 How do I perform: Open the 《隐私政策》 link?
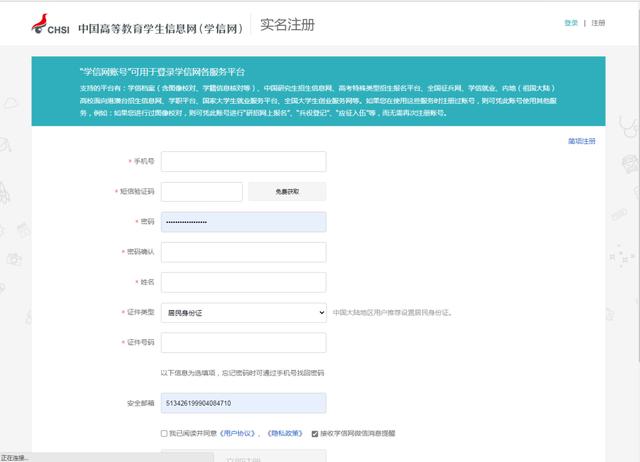click(x=285, y=433)
